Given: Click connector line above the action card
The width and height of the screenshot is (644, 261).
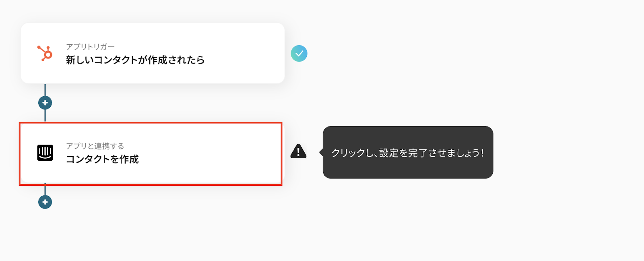Looking at the screenshot, I should point(45,116).
